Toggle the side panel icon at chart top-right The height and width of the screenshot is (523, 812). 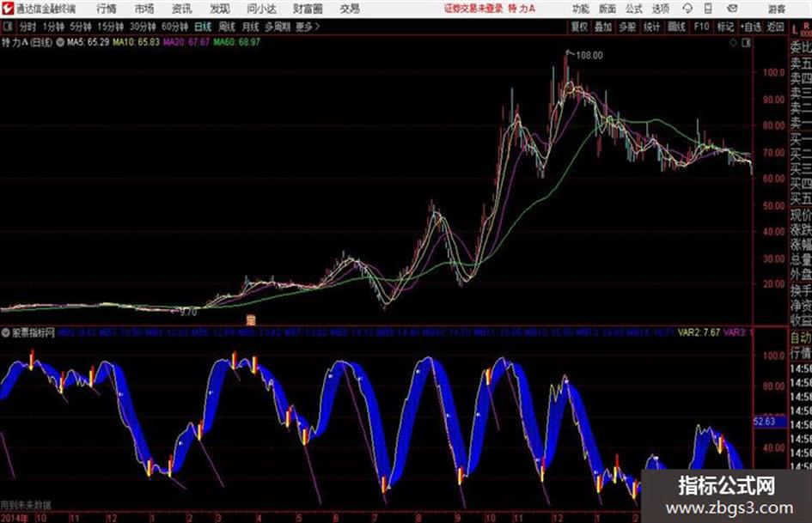[746, 43]
